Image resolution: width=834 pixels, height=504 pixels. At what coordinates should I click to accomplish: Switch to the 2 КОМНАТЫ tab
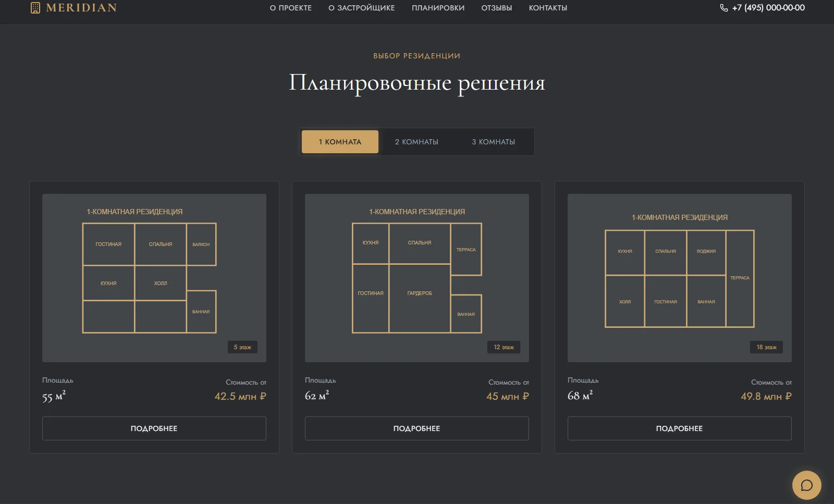pyautogui.click(x=416, y=142)
